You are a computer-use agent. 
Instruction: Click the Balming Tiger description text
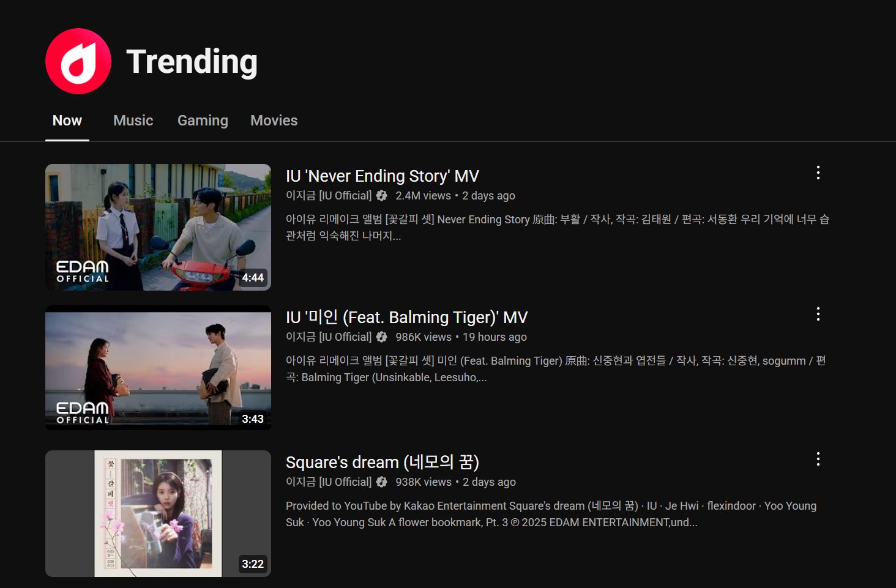[556, 369]
